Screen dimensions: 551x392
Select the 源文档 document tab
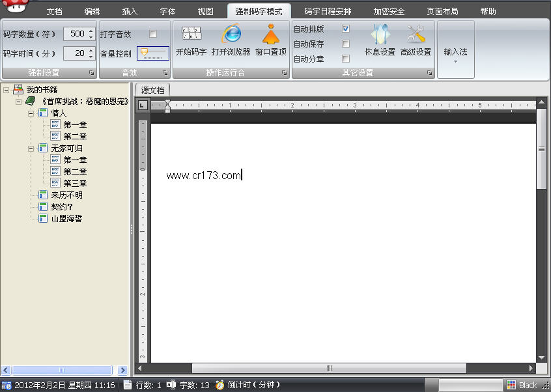[152, 90]
